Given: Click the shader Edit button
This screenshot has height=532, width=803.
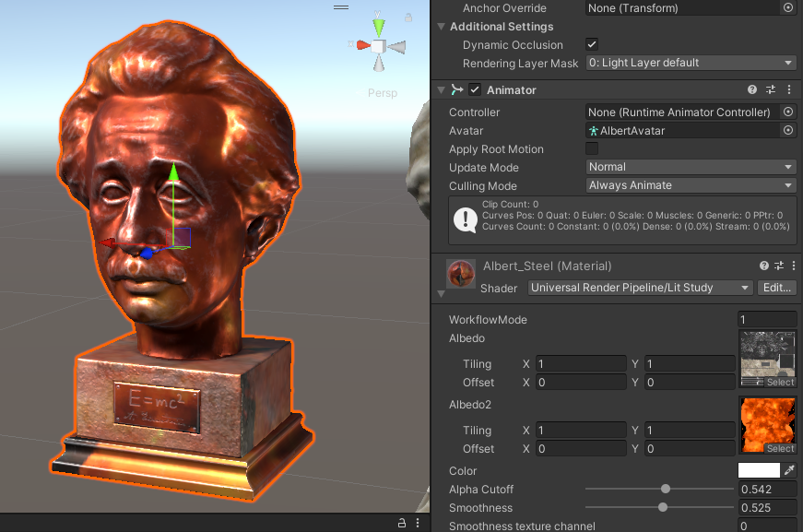Looking at the screenshot, I should click(x=777, y=288).
